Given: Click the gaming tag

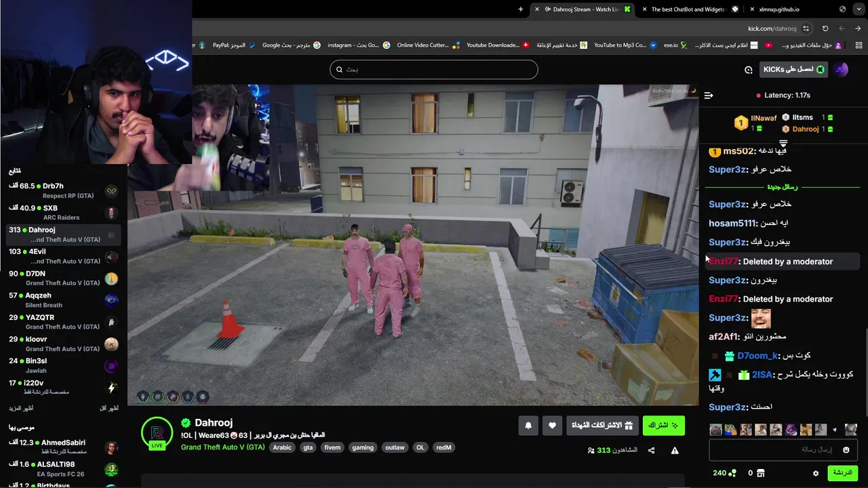Looking at the screenshot, I should click(363, 447).
